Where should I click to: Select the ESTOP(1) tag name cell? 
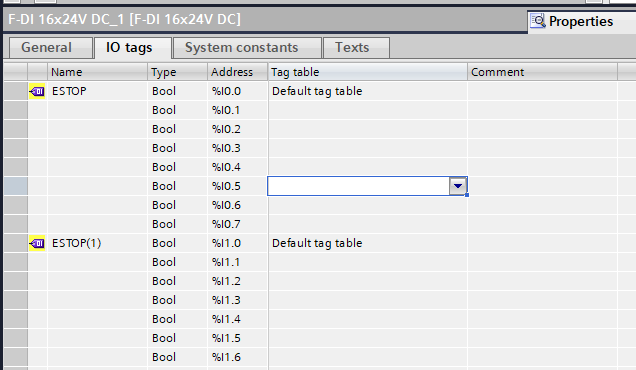click(97, 243)
